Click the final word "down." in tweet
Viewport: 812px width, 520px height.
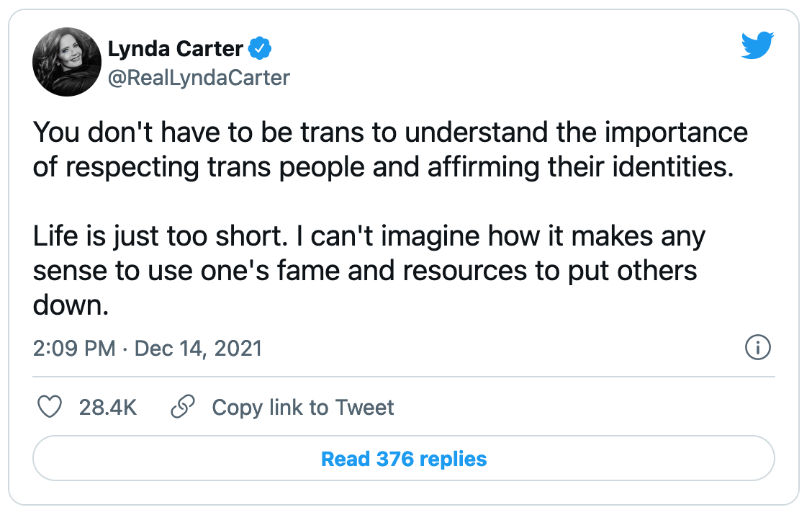[x=71, y=305]
